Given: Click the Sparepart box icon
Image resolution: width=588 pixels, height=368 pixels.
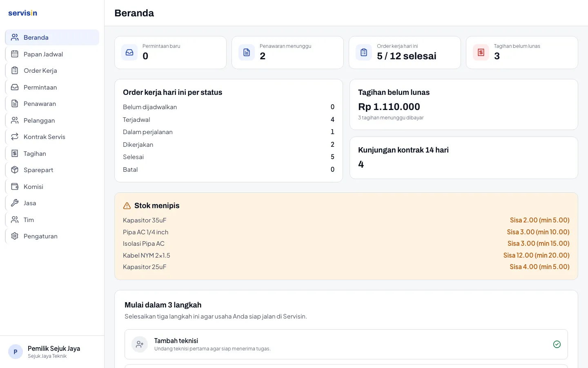Looking at the screenshot, I should pos(15,170).
